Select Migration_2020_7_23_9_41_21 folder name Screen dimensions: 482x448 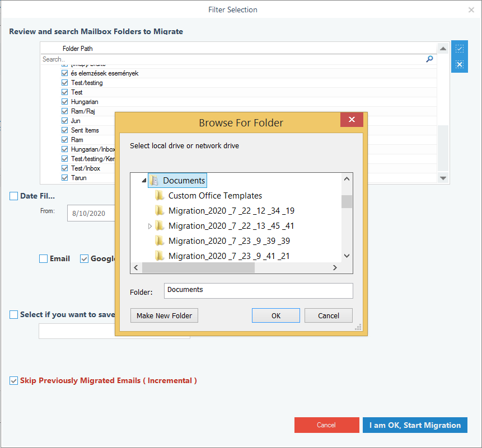229,256
